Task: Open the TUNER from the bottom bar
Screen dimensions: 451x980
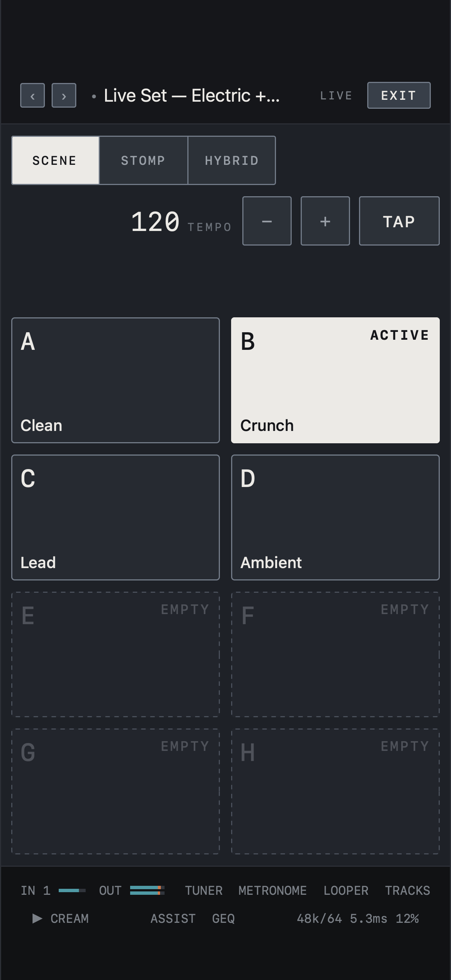Action: 203,891
